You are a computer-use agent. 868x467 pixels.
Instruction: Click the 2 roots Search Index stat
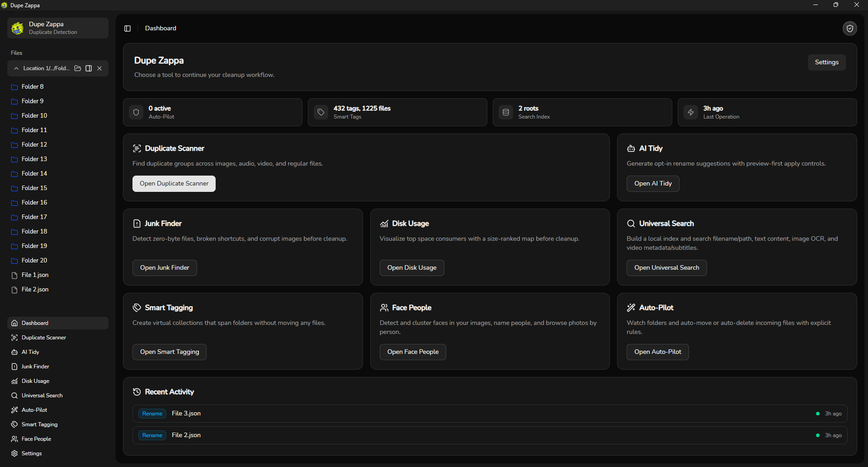click(x=582, y=112)
